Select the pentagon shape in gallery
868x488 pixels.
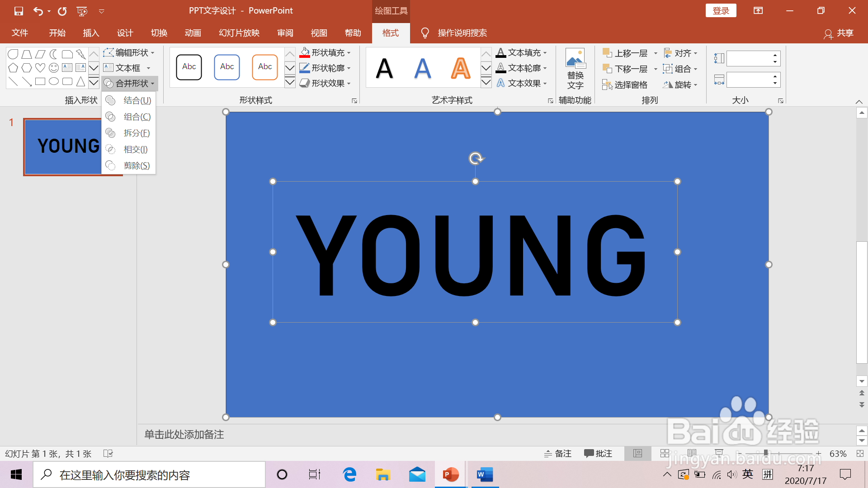pyautogui.click(x=13, y=68)
